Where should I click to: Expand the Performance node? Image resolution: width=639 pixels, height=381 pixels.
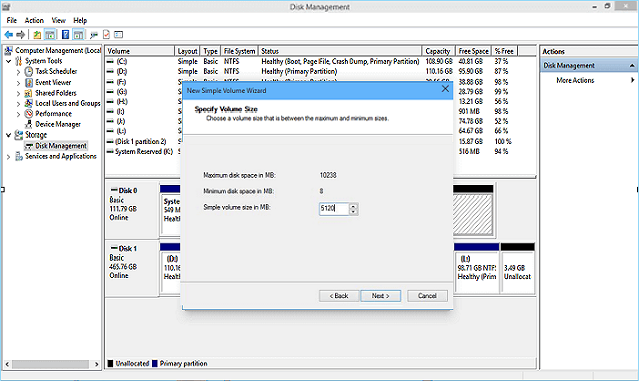18,114
